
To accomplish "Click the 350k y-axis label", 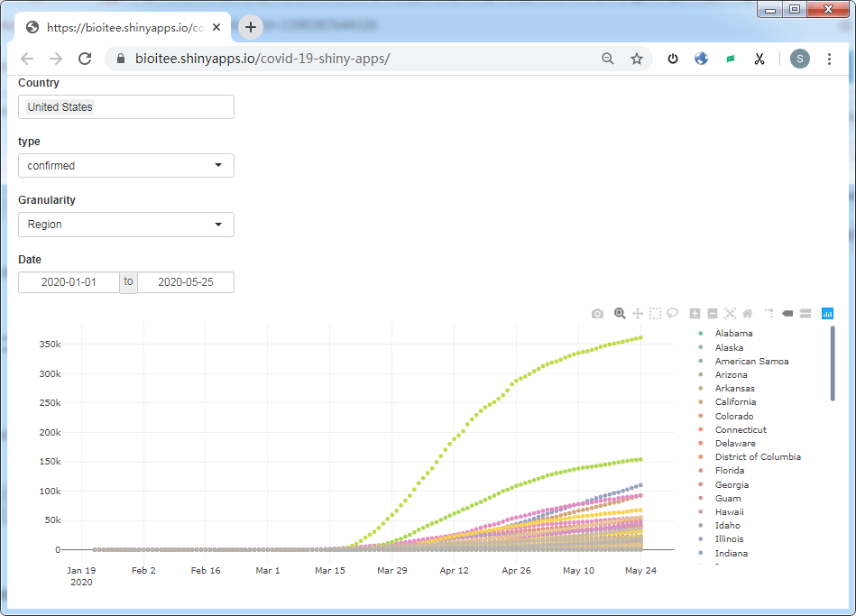I will click(x=50, y=344).
